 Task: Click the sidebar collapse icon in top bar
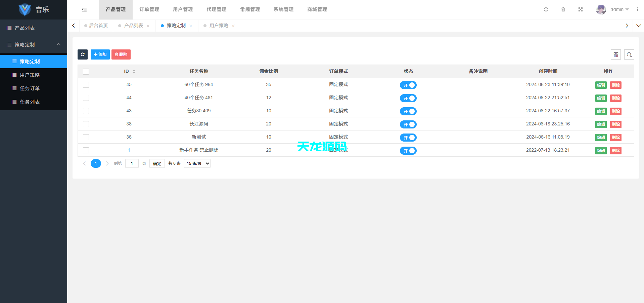(84, 9)
